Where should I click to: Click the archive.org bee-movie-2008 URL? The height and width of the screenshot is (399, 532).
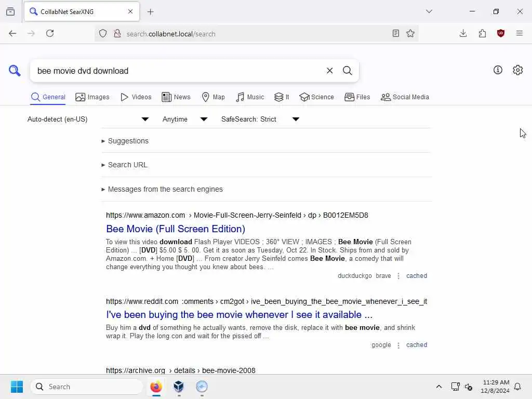coord(180,370)
